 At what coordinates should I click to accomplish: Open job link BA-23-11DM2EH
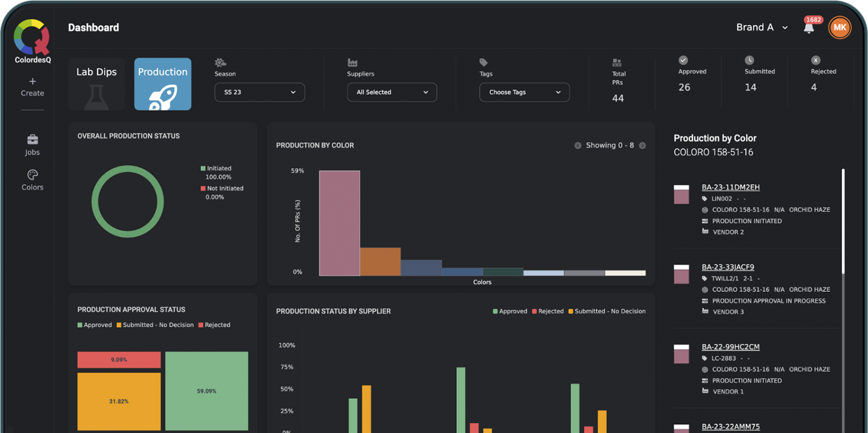[730, 187]
